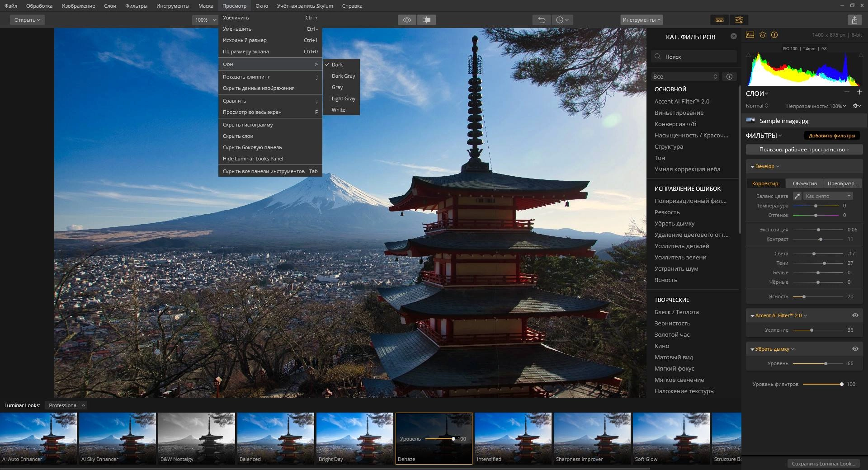
Task: Click the quick preview eye icon
Action: pos(407,20)
